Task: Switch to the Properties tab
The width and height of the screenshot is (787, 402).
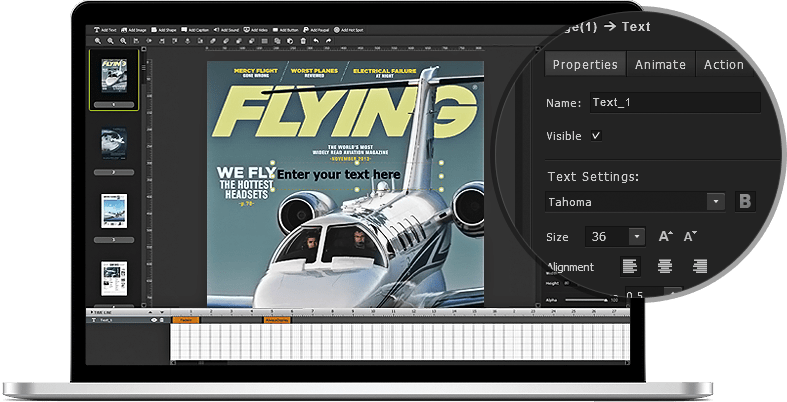Action: (x=585, y=64)
